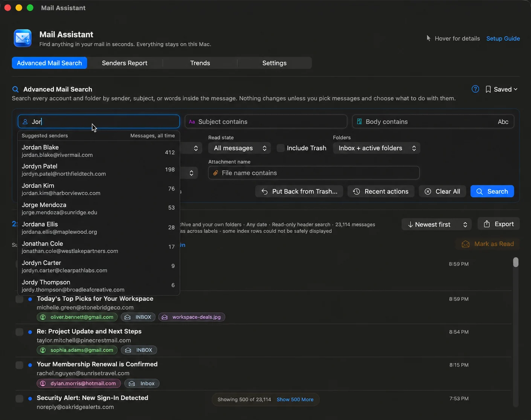Click Put Back from Trash button
Image resolution: width=531 pixels, height=420 pixels.
[299, 191]
